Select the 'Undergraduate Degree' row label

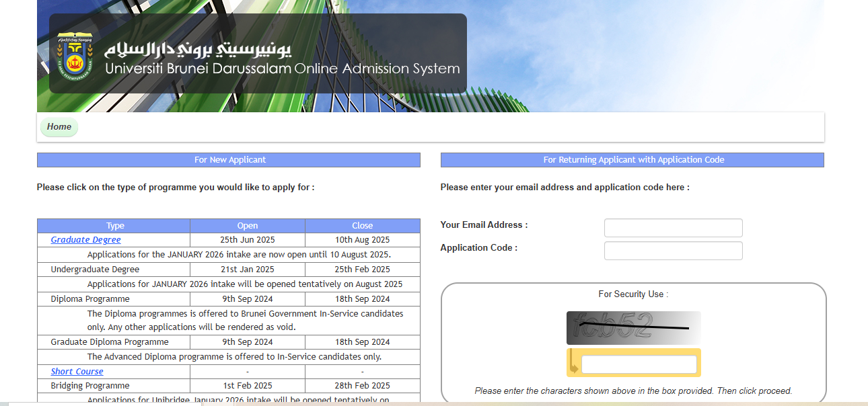pyautogui.click(x=96, y=270)
